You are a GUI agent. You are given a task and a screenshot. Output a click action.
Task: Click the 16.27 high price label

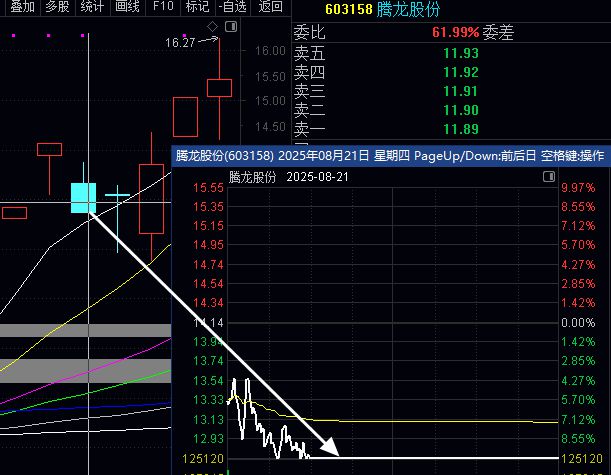[x=180, y=42]
